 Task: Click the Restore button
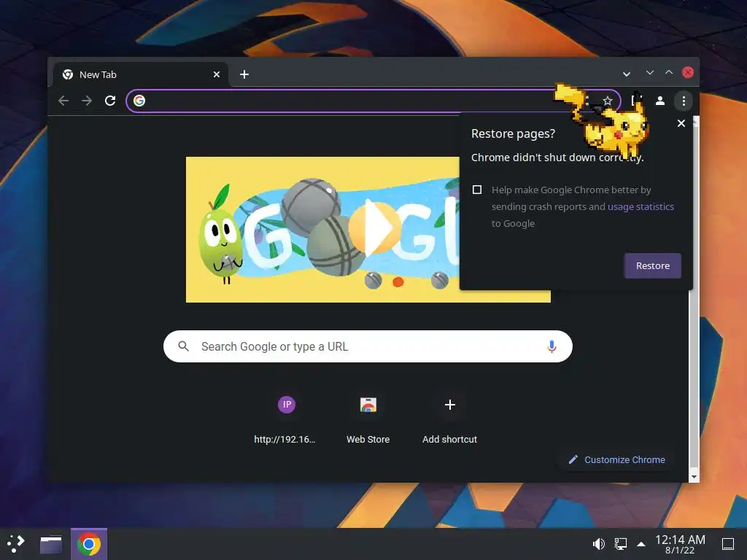pos(653,265)
